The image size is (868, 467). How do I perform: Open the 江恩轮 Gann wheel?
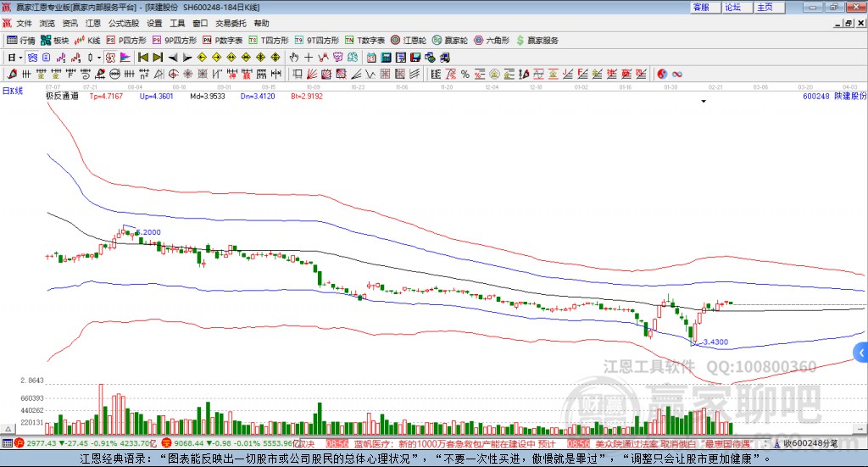(409, 41)
